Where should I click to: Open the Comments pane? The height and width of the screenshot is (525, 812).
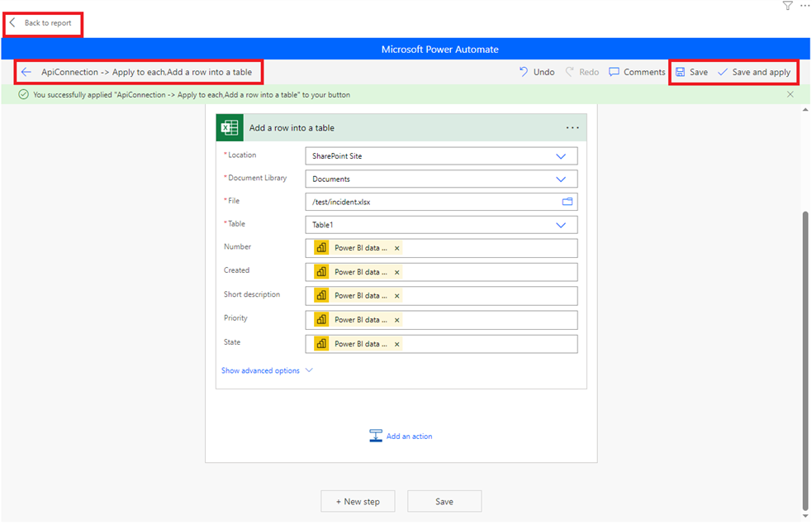[636, 72]
